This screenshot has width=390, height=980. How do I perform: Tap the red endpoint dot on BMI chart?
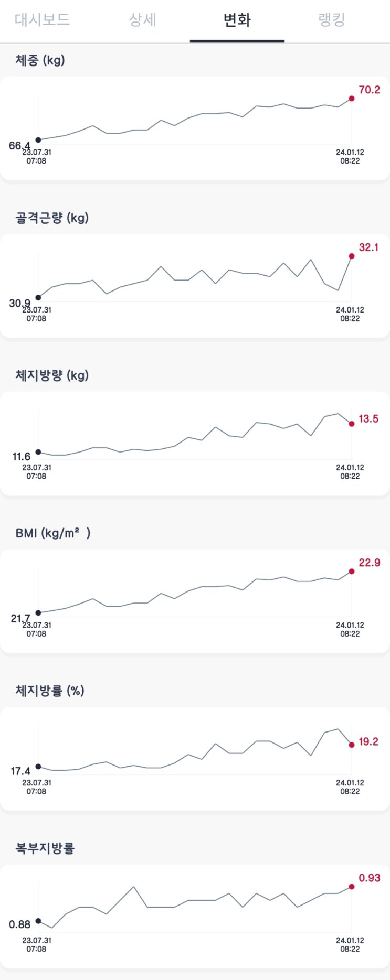(352, 572)
